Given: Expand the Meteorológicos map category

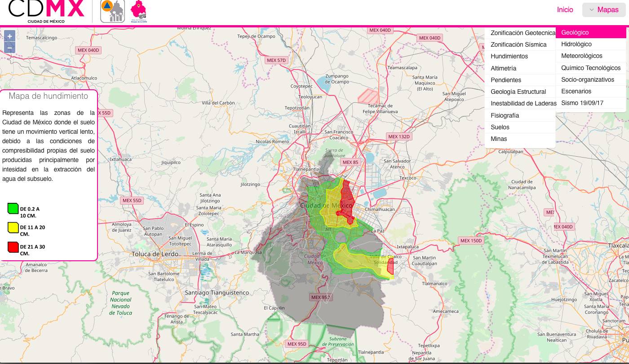Looking at the screenshot, I should point(581,56).
